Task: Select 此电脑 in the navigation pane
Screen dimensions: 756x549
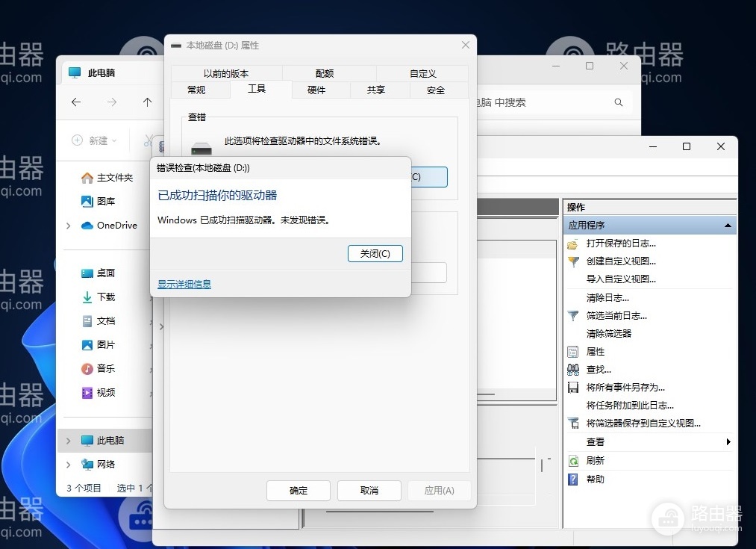Action: (x=105, y=441)
